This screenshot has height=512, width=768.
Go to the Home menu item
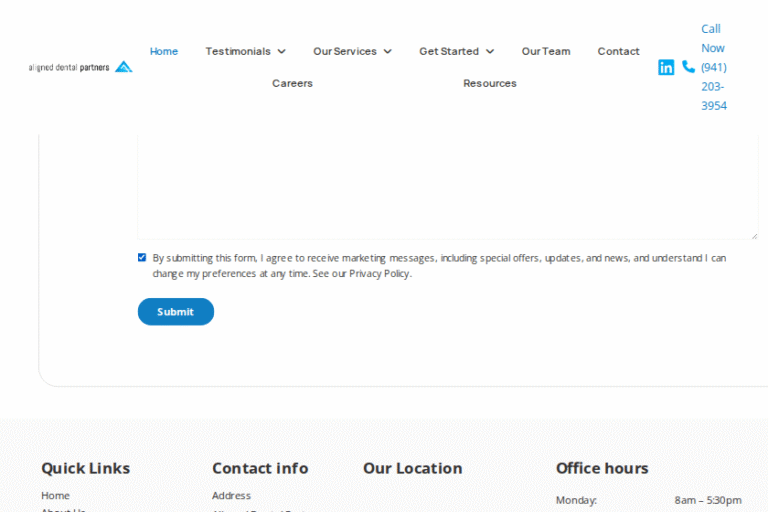click(x=164, y=51)
